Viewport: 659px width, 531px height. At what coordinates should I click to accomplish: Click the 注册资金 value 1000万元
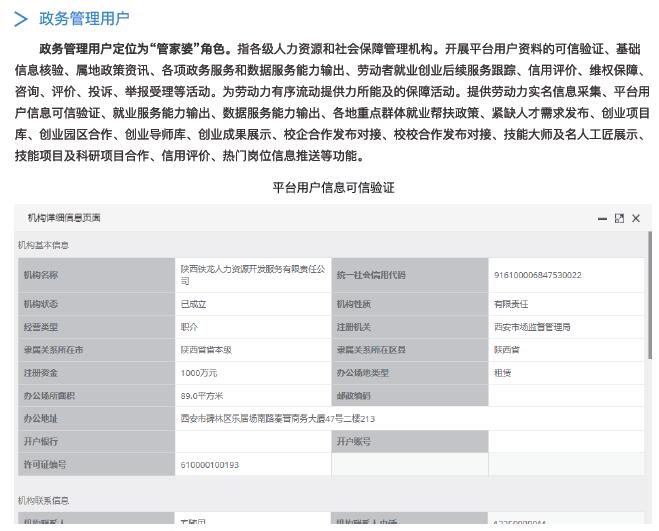click(x=199, y=373)
